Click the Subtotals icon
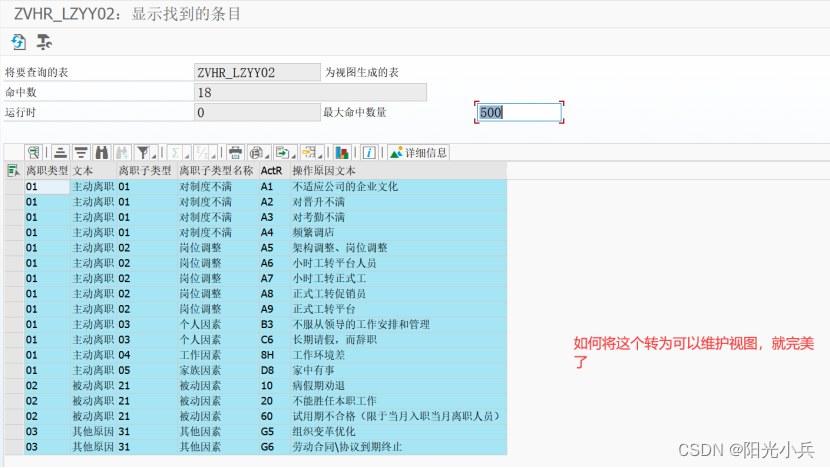 (202, 153)
